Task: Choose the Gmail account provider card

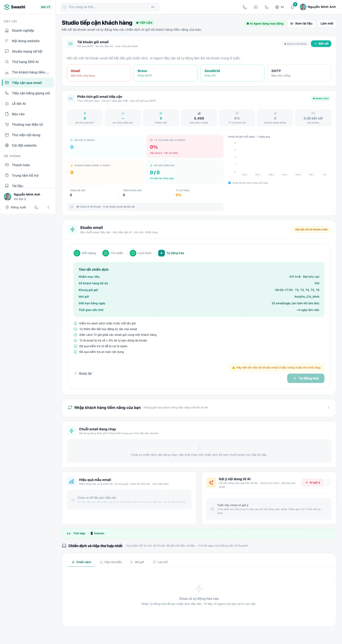Action: pyautogui.click(x=99, y=73)
